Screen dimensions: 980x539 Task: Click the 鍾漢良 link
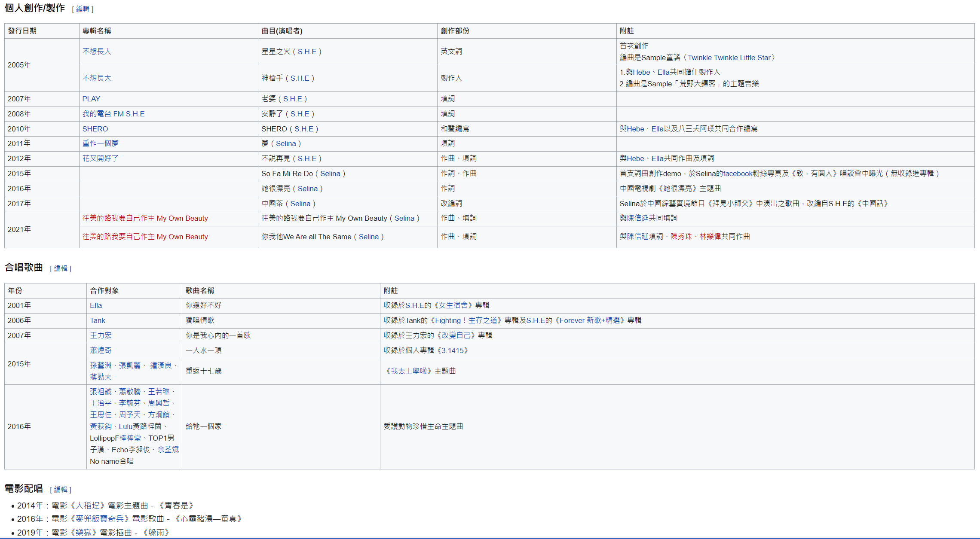[x=161, y=365]
